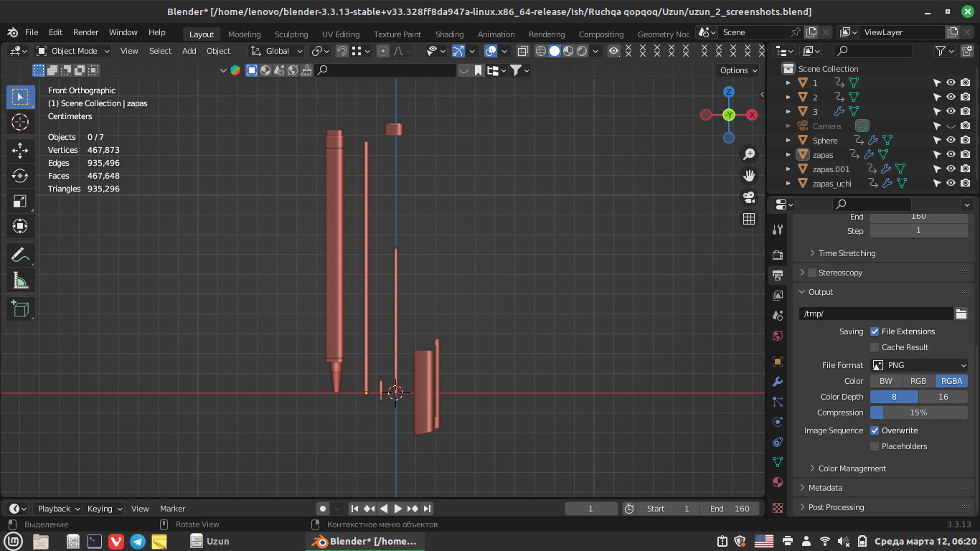Image resolution: width=980 pixels, height=551 pixels.
Task: Hide the Sphere object in viewport
Action: [951, 140]
